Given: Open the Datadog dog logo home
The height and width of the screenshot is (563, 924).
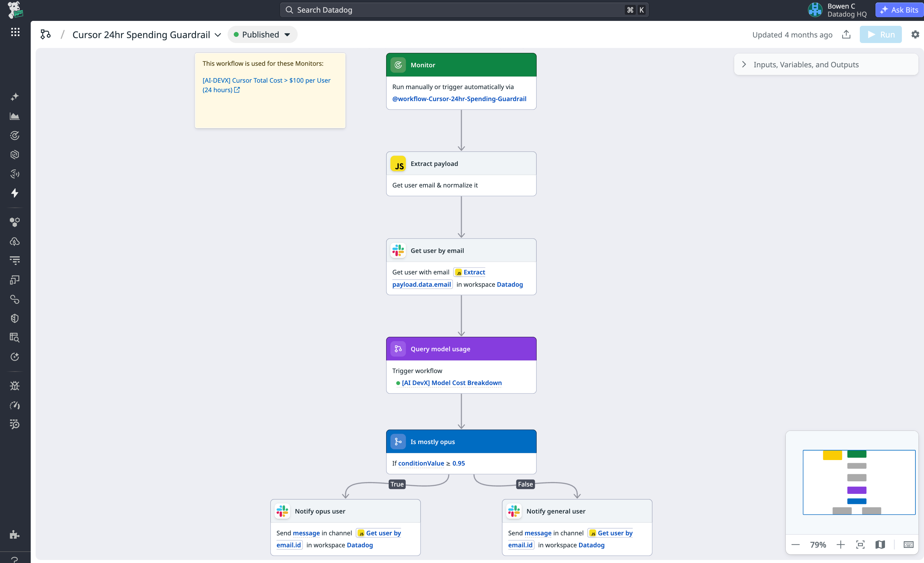Looking at the screenshot, I should click(x=15, y=10).
